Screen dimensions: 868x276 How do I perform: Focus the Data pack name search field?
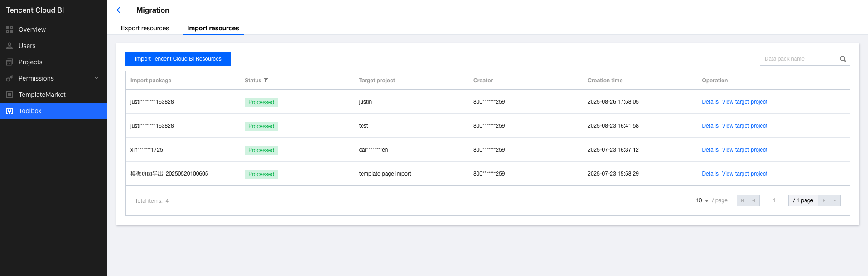[798, 59]
